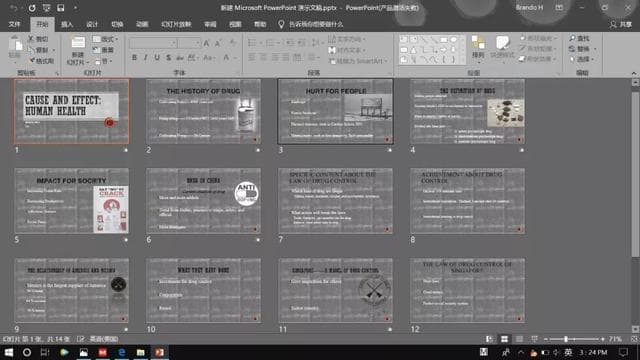Select the Find (查找) tool
640x360 pixels.
coord(579,38)
